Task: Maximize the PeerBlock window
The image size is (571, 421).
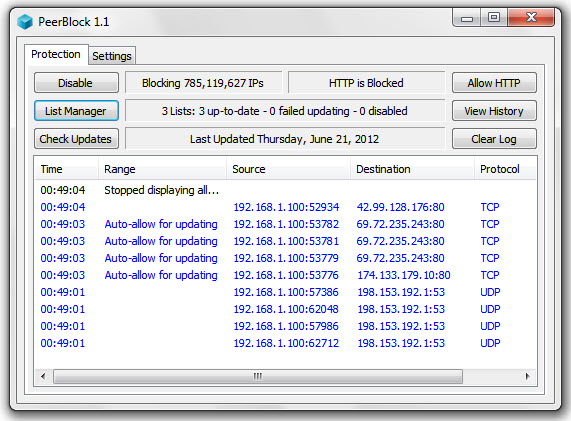Action: pos(494,17)
